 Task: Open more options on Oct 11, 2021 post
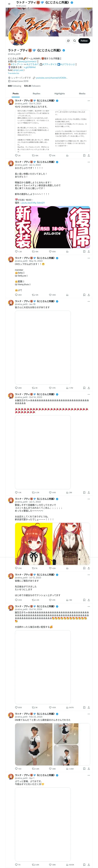[89, 101]
